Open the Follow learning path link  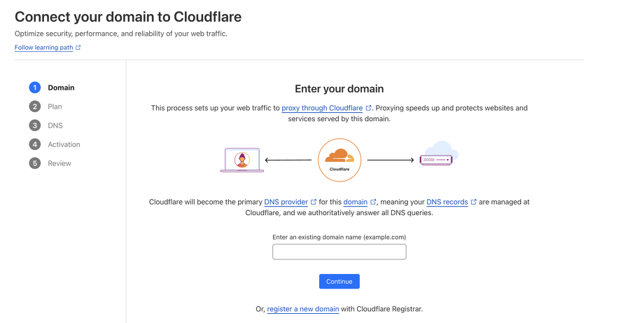(43, 48)
